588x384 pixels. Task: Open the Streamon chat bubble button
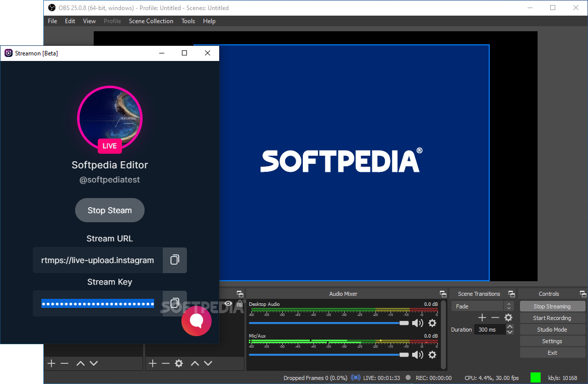[197, 321]
